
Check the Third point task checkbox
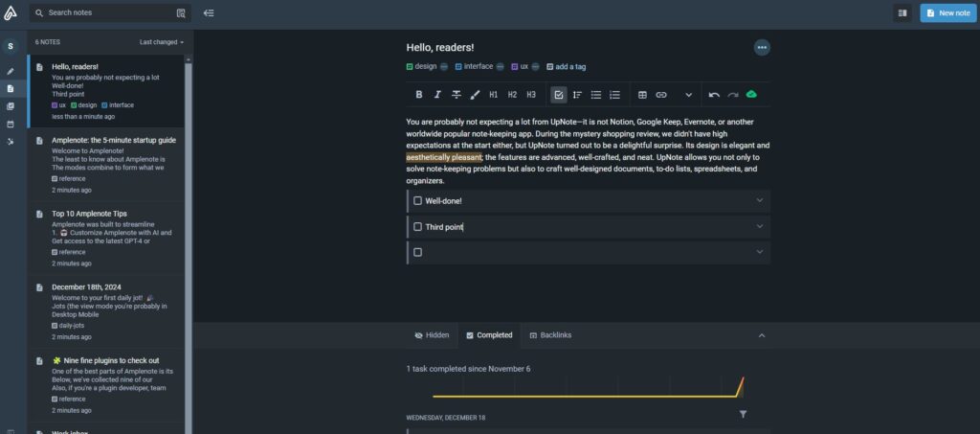(417, 227)
